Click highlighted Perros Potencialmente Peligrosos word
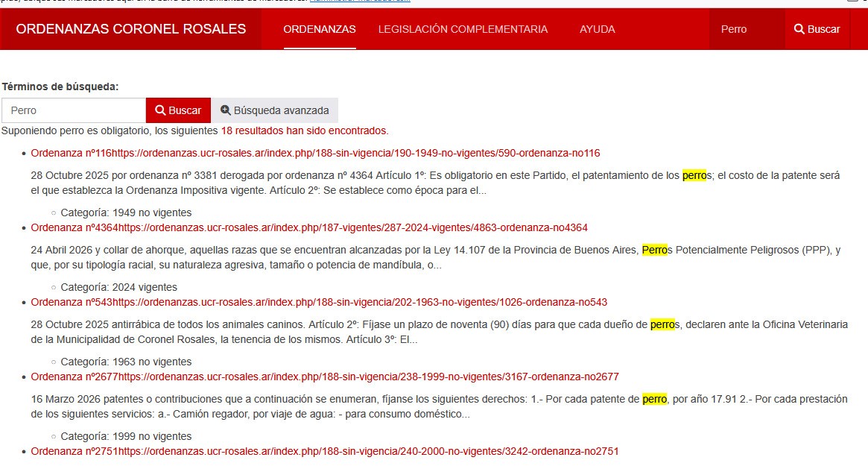 click(655, 250)
